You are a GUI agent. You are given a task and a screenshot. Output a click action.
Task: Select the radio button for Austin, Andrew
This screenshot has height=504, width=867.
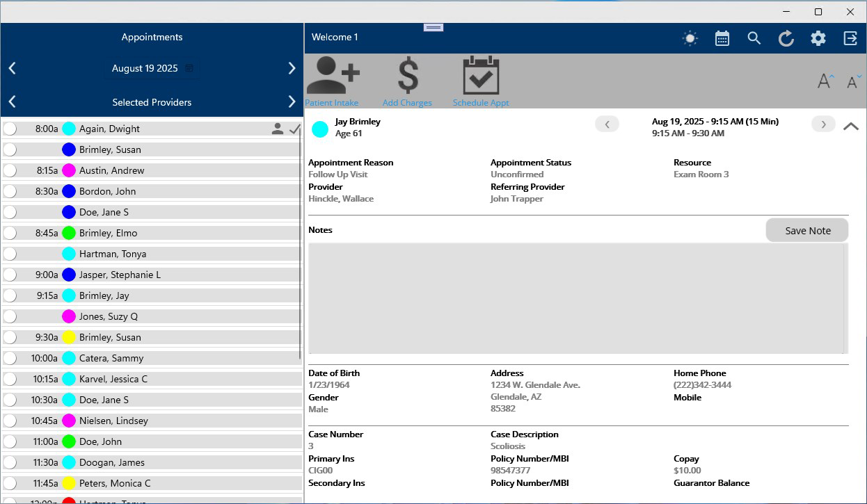(10, 170)
